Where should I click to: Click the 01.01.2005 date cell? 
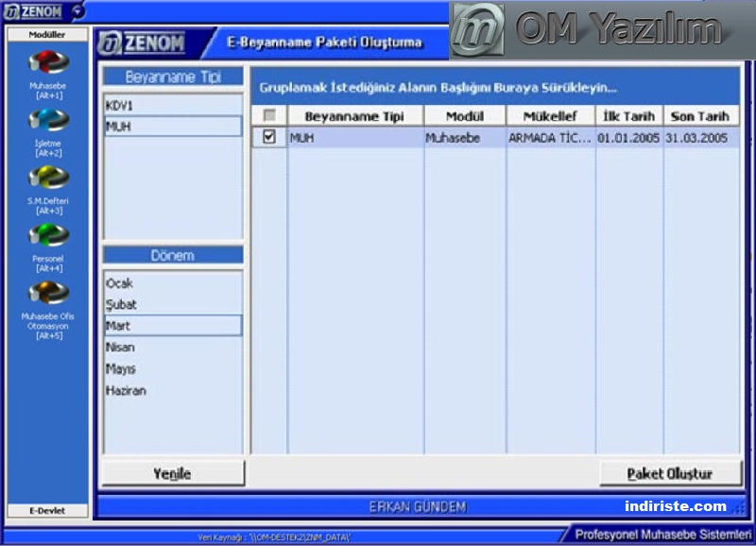point(629,138)
